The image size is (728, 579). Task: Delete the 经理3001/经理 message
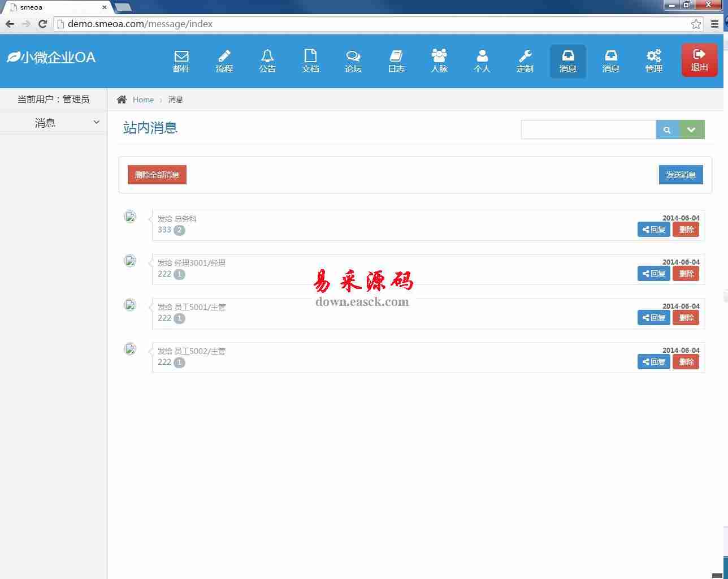[686, 274]
